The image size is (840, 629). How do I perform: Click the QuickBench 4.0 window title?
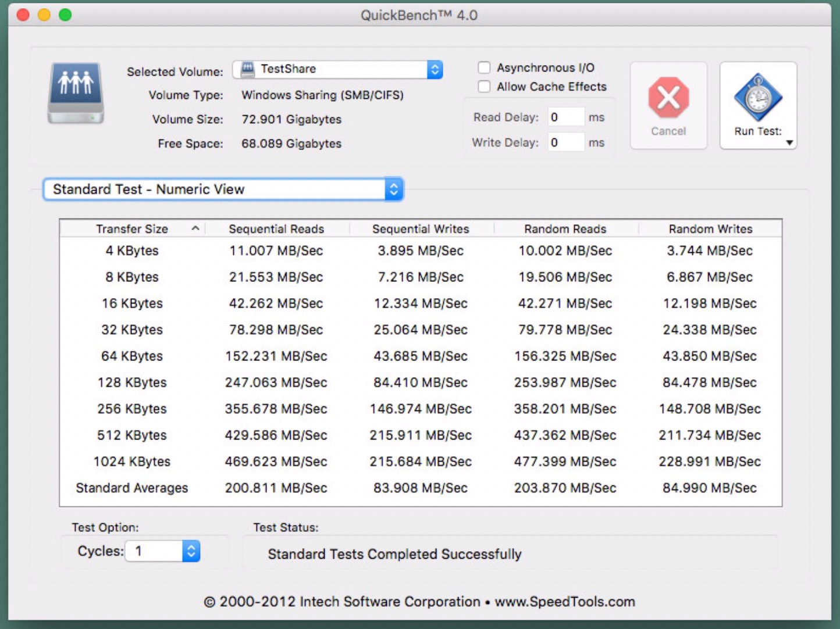419,15
